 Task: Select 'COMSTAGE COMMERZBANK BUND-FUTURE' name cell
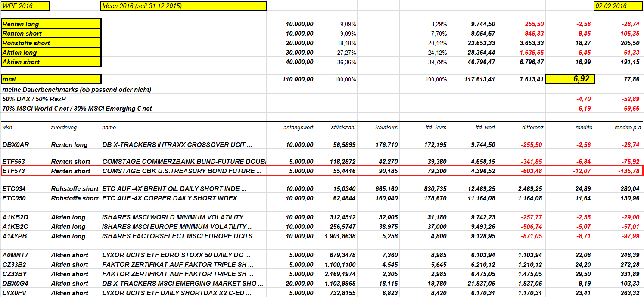click(184, 161)
